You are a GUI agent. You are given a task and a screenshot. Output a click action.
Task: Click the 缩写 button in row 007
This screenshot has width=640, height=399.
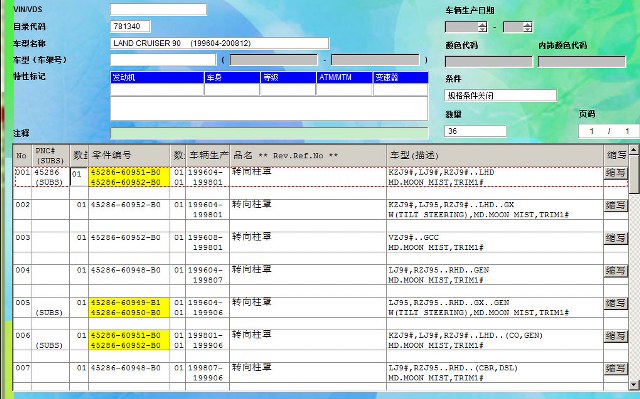(616, 369)
